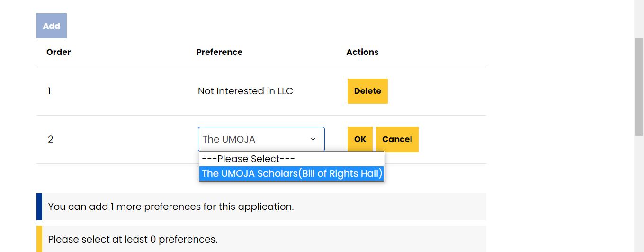This screenshot has height=252, width=644.
Task: Click order number 2 in the second row
Action: tap(50, 139)
